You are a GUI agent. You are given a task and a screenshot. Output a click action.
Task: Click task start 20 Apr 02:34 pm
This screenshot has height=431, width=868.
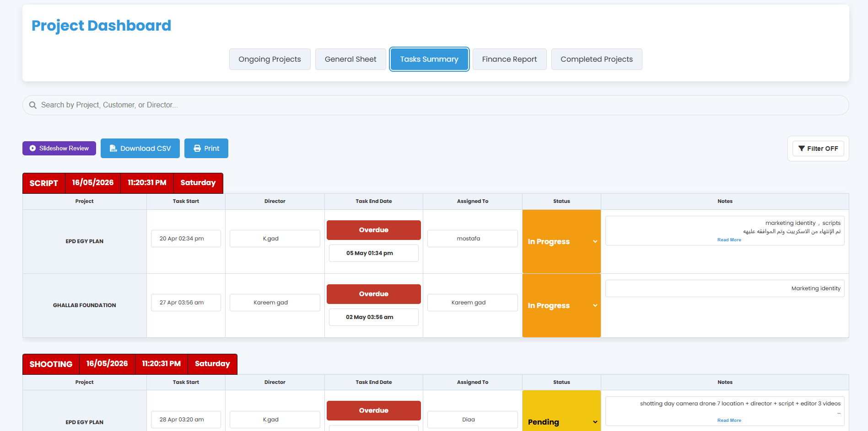tap(186, 239)
